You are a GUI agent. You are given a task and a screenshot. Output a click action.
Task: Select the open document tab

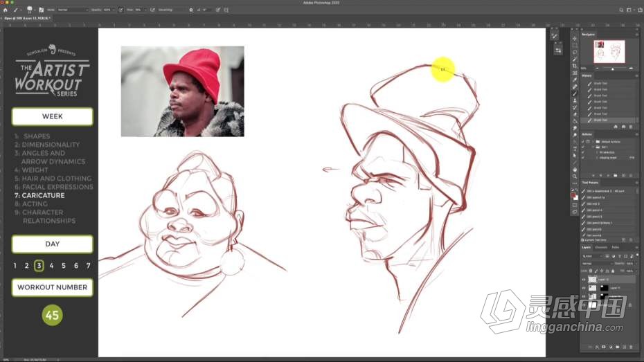27,19
